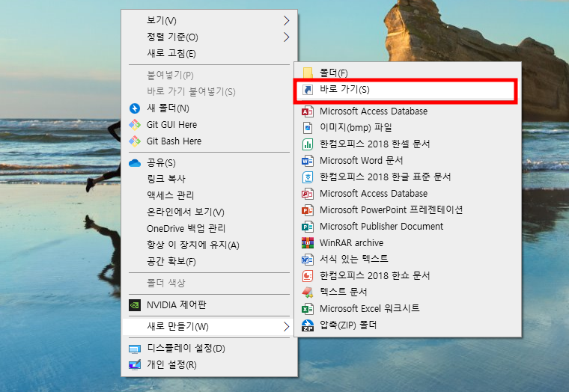Click the 서식 있는 텍스트 icon

tap(308, 260)
